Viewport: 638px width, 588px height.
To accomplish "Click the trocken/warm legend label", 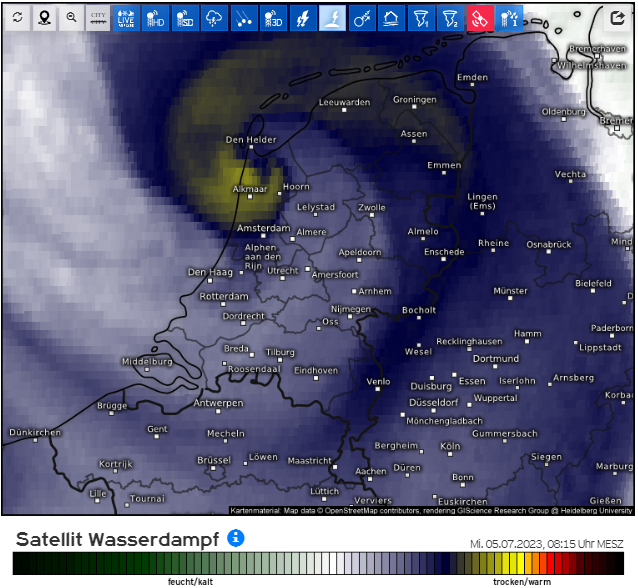I will [522, 581].
